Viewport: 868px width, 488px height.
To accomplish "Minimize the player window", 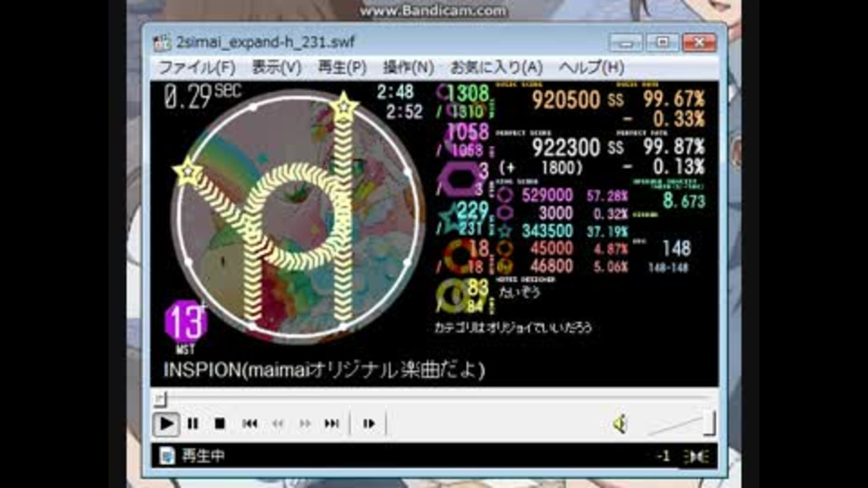I will (x=626, y=42).
